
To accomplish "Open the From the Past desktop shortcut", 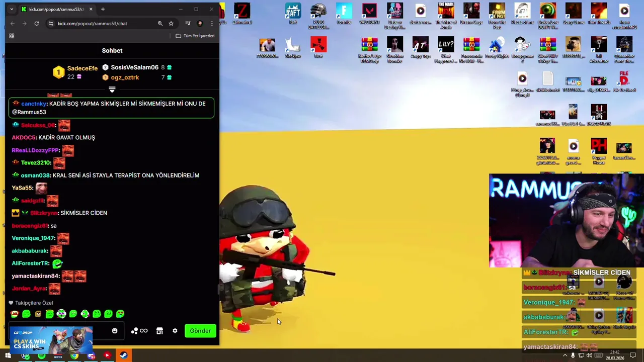I will tap(497, 16).
